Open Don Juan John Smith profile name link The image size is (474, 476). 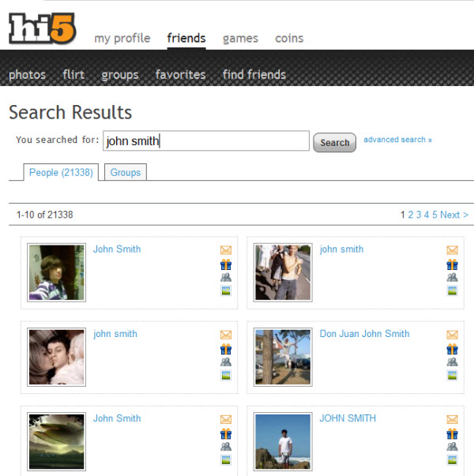(x=364, y=334)
